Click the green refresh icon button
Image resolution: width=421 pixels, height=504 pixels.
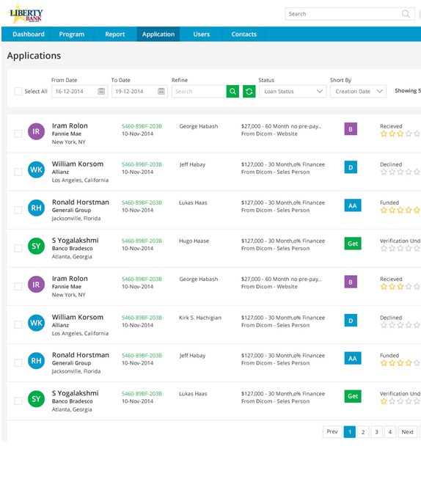click(249, 91)
